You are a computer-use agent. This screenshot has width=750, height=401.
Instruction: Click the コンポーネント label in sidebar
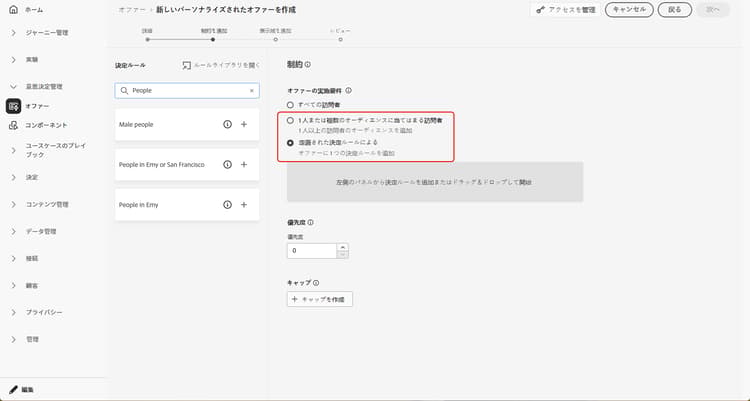(x=46, y=125)
